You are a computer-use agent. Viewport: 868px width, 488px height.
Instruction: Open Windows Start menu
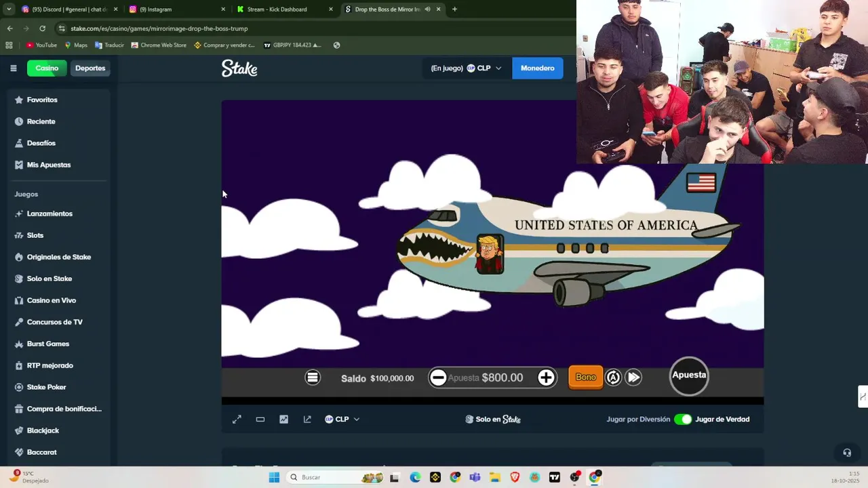(x=274, y=477)
